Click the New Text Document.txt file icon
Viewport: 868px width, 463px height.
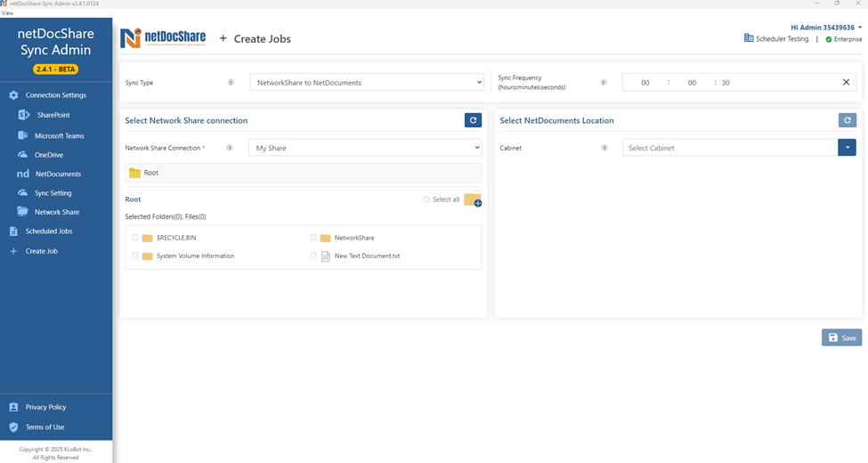tap(326, 256)
